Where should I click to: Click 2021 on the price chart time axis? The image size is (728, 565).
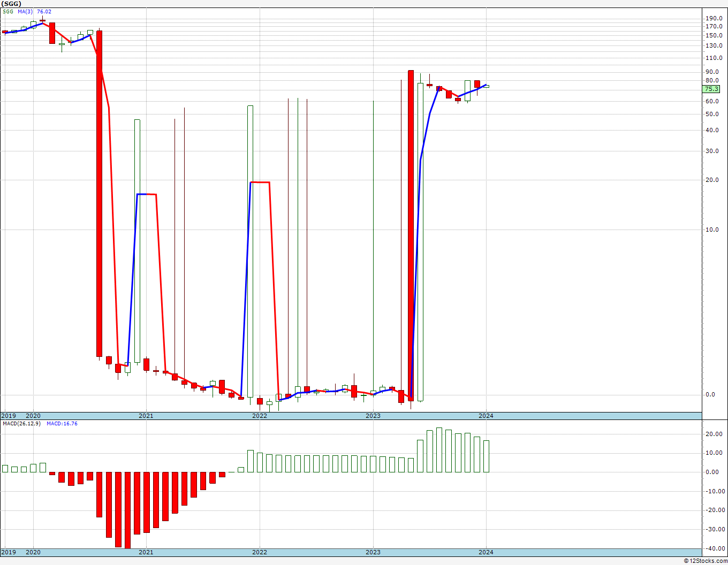coord(146,416)
